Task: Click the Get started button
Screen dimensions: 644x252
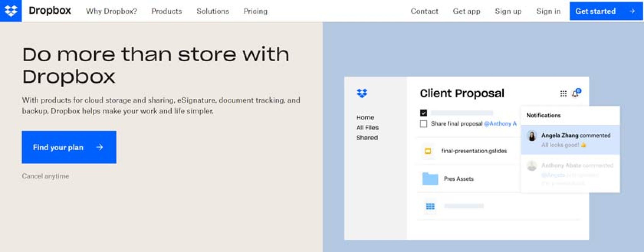Action: [606, 11]
